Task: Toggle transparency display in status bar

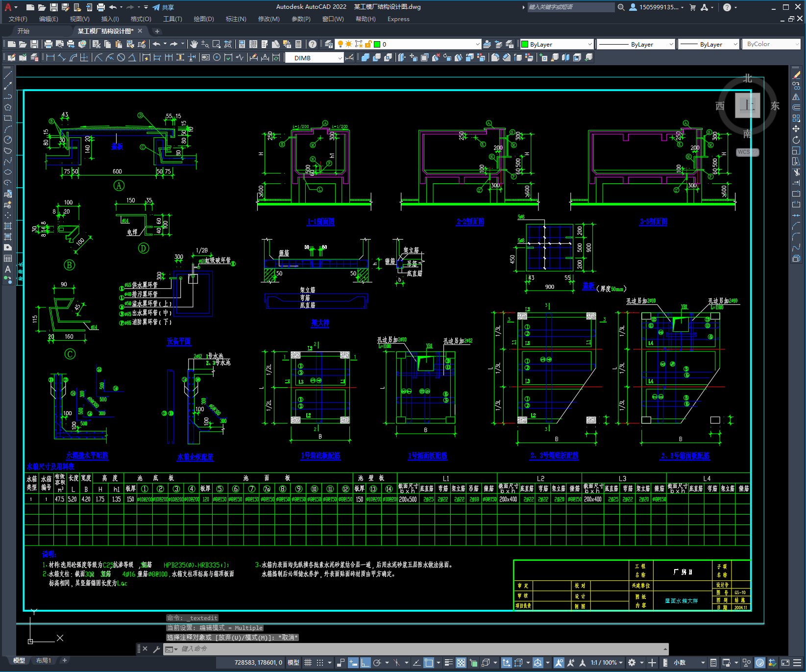Action: pyautogui.click(x=461, y=663)
